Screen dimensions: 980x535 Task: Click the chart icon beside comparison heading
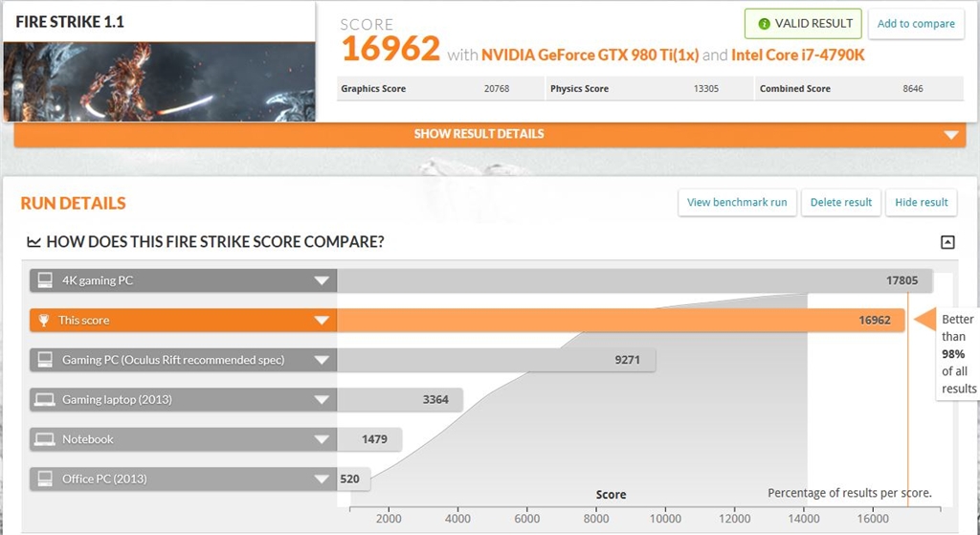[x=33, y=242]
